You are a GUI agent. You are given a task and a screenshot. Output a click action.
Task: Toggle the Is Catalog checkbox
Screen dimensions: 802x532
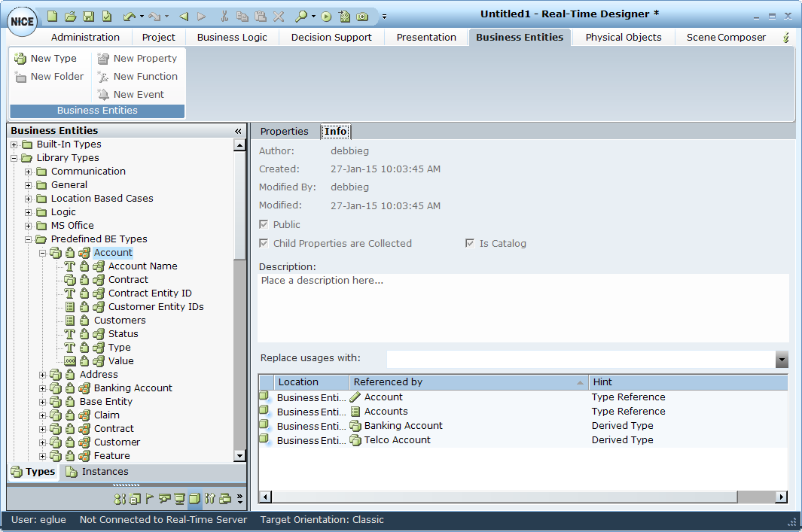point(470,243)
